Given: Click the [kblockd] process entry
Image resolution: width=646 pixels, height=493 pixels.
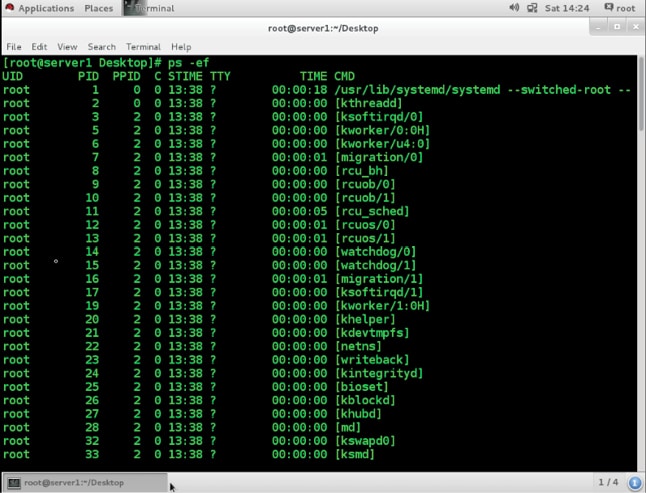Looking at the screenshot, I should click(365, 400).
